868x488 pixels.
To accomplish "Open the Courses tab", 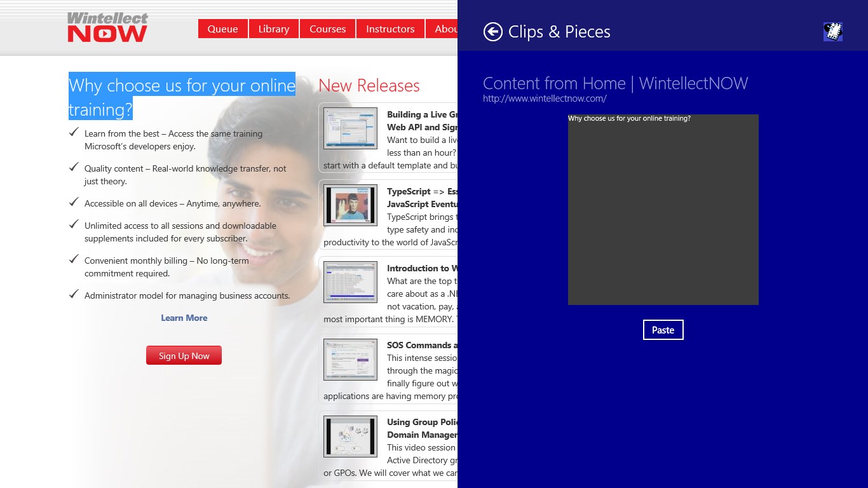I will click(327, 29).
